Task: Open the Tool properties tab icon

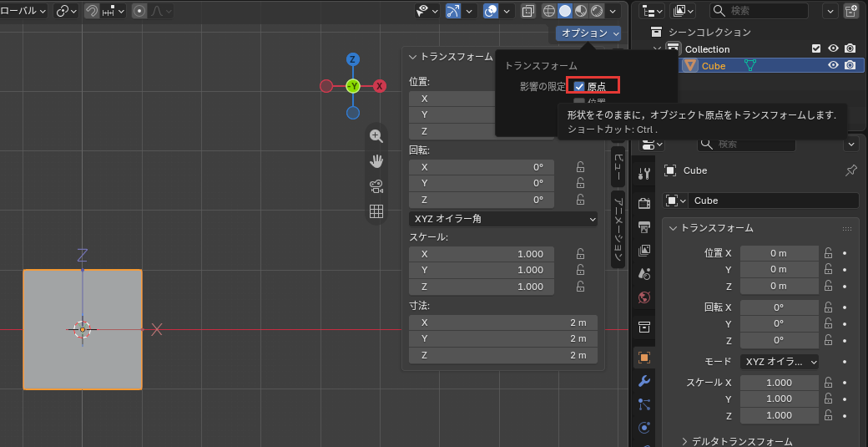Action: pyautogui.click(x=643, y=174)
